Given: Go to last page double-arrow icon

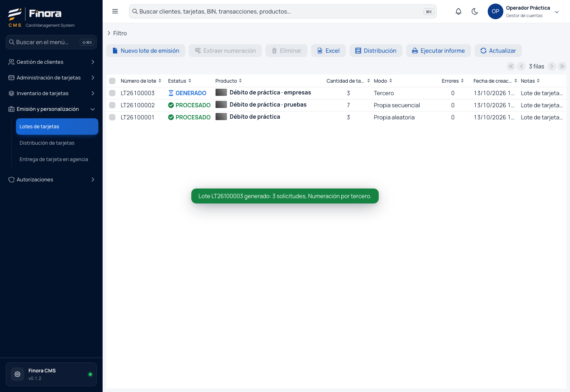Looking at the screenshot, I should click(562, 66).
